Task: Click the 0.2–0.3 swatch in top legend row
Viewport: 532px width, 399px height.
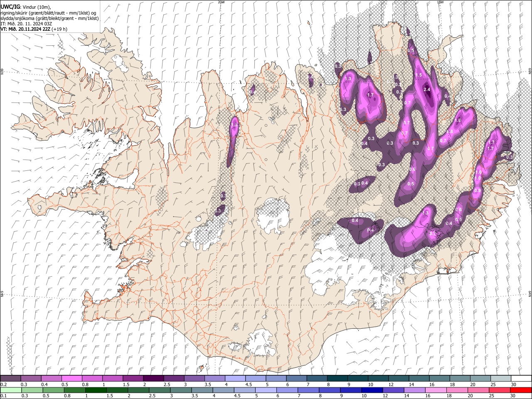Action: [x=10, y=378]
